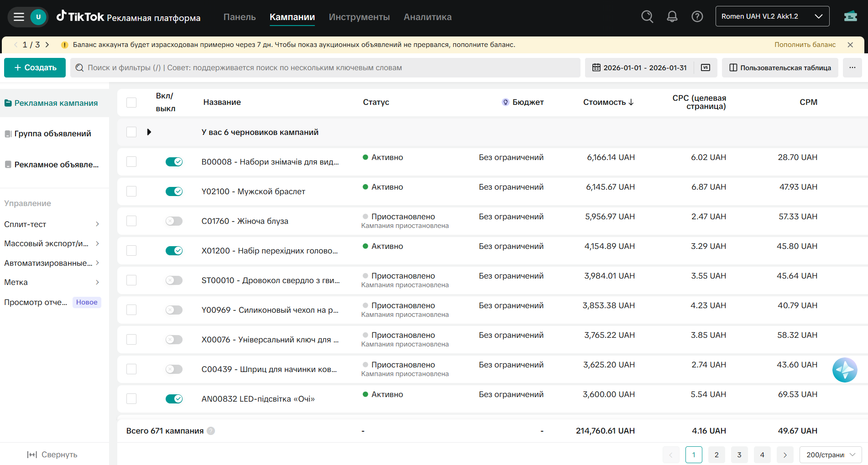Open the three-dots more options menu
Image resolution: width=868 pixels, height=465 pixels.
pos(852,67)
